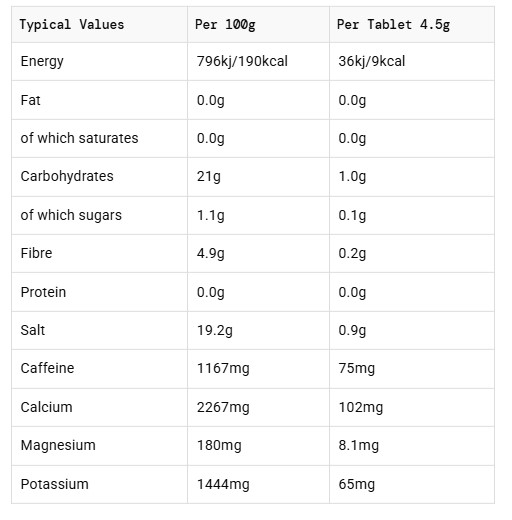Click the Typical Values column header
Screen dimensions: 512x520
tap(72, 25)
